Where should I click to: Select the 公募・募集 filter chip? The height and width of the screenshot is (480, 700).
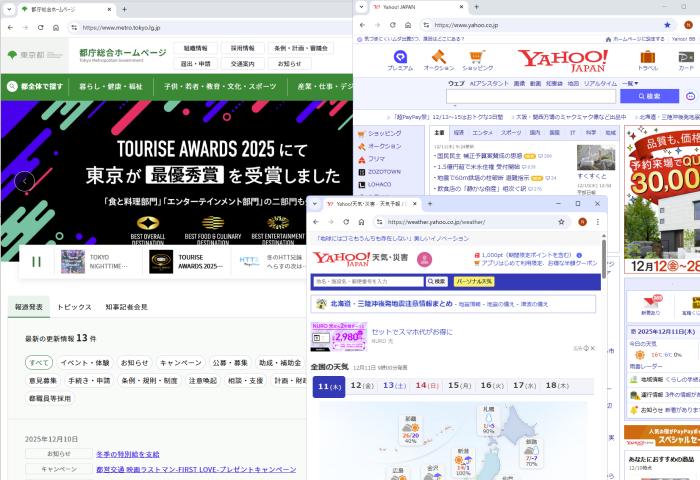tap(230, 363)
